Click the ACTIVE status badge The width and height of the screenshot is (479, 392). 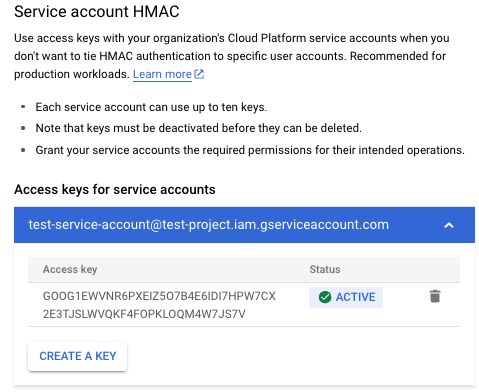click(346, 297)
